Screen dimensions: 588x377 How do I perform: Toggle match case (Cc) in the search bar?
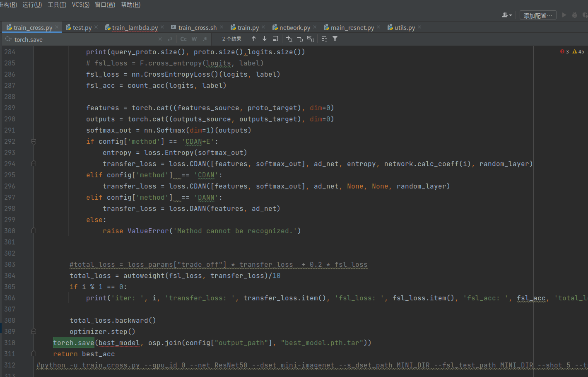(183, 39)
